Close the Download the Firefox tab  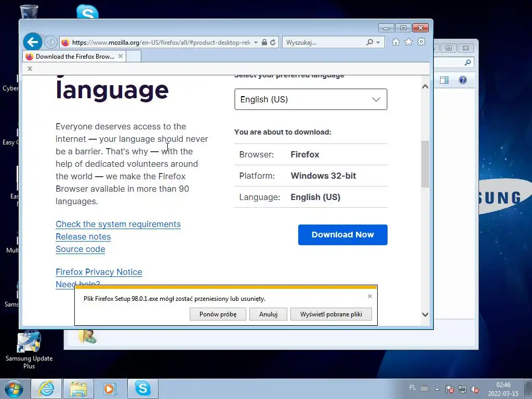(x=121, y=56)
